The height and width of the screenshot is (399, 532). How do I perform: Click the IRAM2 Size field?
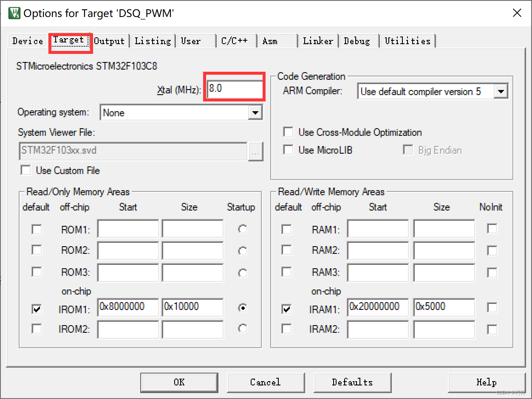[x=444, y=330]
